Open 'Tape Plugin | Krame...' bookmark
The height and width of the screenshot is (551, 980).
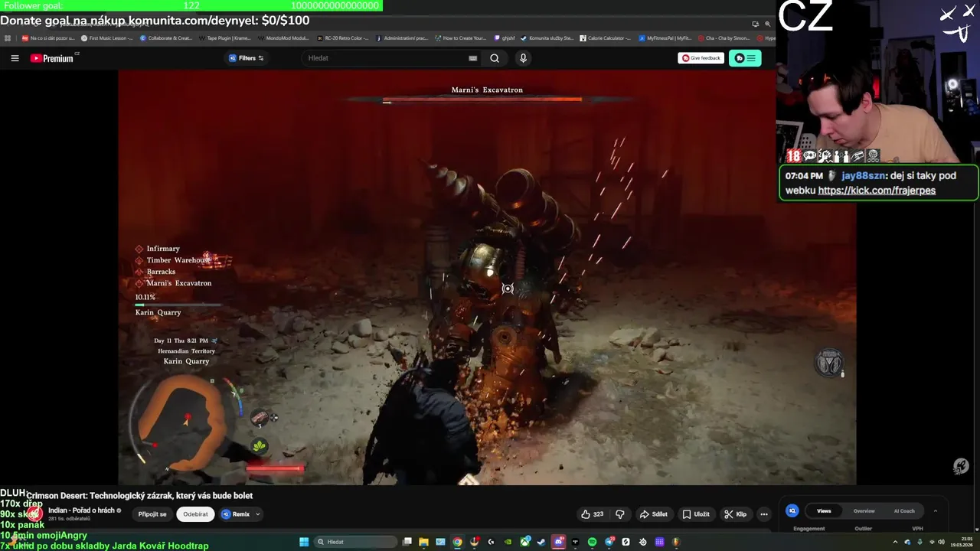224,37
